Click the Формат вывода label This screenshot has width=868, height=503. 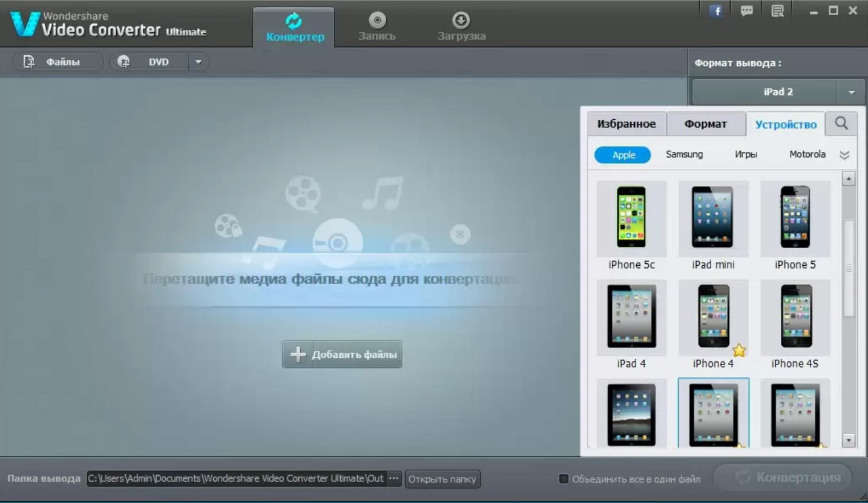click(738, 63)
